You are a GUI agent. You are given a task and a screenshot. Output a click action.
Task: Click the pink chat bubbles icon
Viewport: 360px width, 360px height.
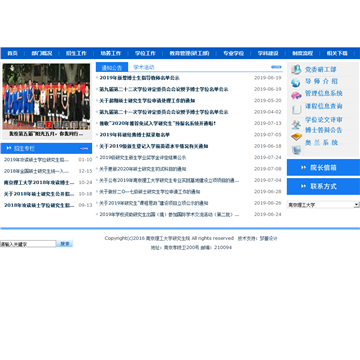point(296,96)
